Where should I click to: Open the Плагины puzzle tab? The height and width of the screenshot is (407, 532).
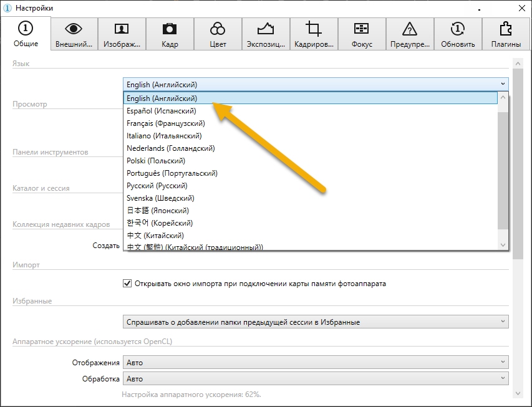click(506, 34)
